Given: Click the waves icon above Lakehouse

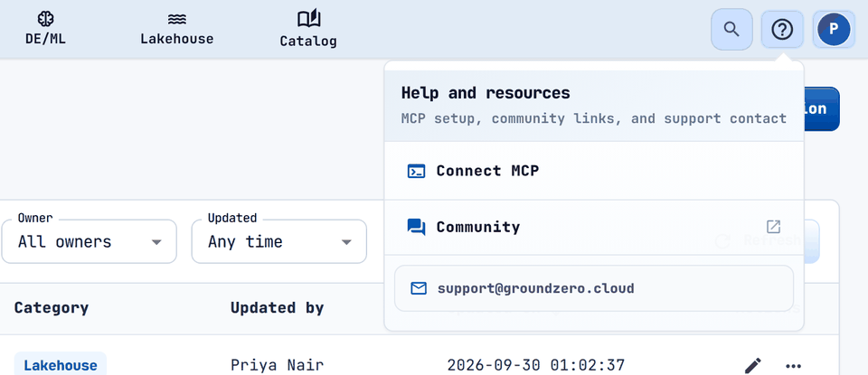Looking at the screenshot, I should coord(176,19).
